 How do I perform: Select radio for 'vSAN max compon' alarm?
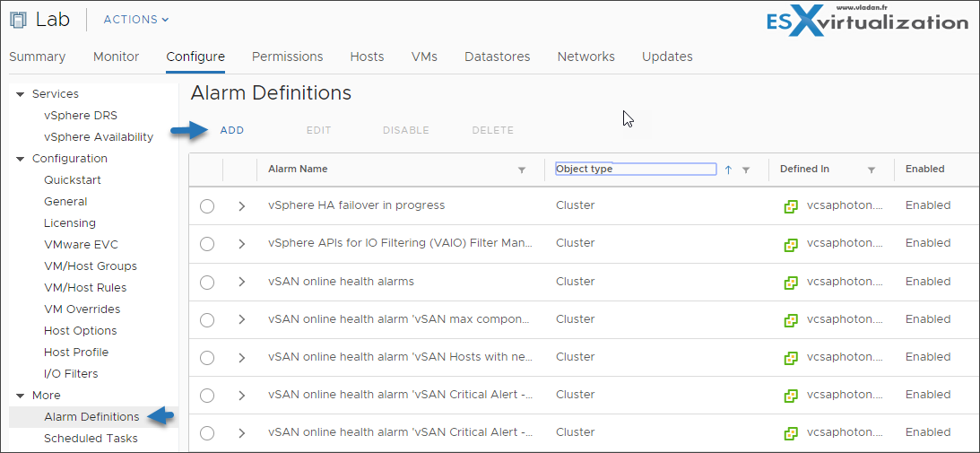click(x=207, y=319)
